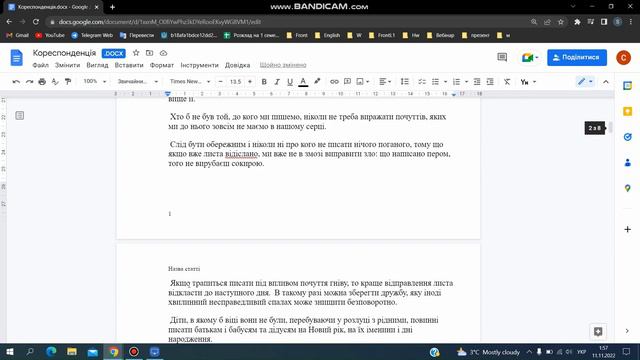Decrease the indent
The image size is (640, 360).
pyautogui.click(x=477, y=82)
